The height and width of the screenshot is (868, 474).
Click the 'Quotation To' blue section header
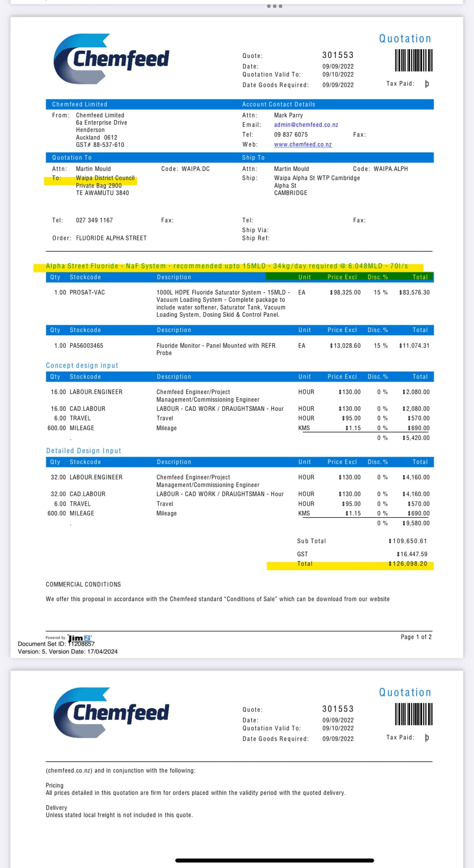72,157
